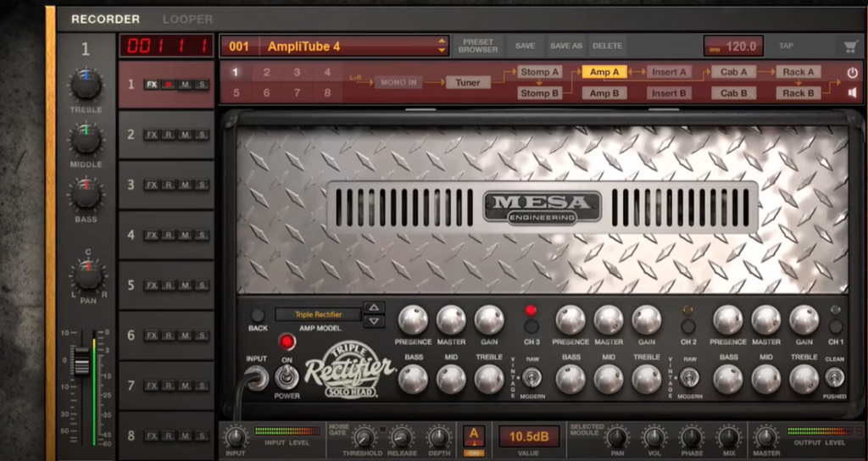The height and width of the screenshot is (461, 868).
Task: Click the 10.5dB value display
Action: pyautogui.click(x=529, y=436)
